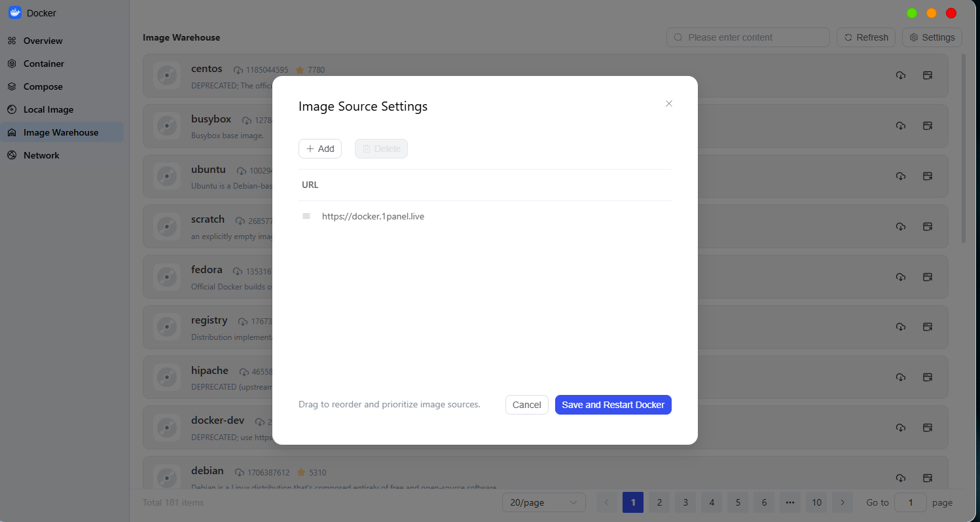Download the scratch image
The image size is (980, 522).
[901, 227]
